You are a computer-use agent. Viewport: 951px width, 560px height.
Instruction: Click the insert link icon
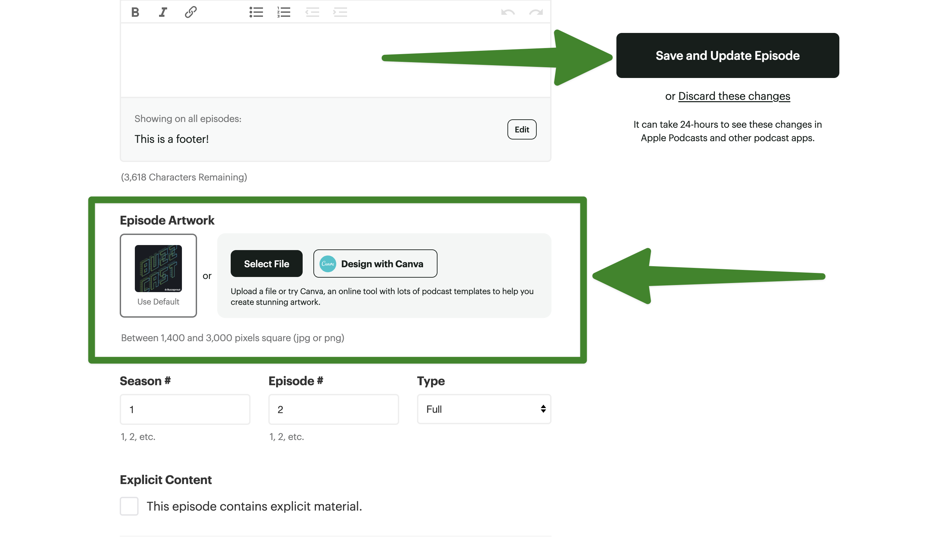(191, 12)
